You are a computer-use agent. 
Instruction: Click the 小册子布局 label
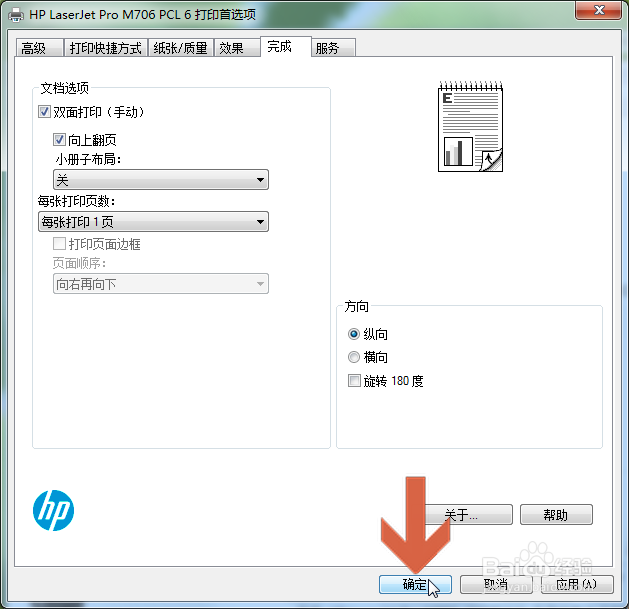[x=88, y=159]
